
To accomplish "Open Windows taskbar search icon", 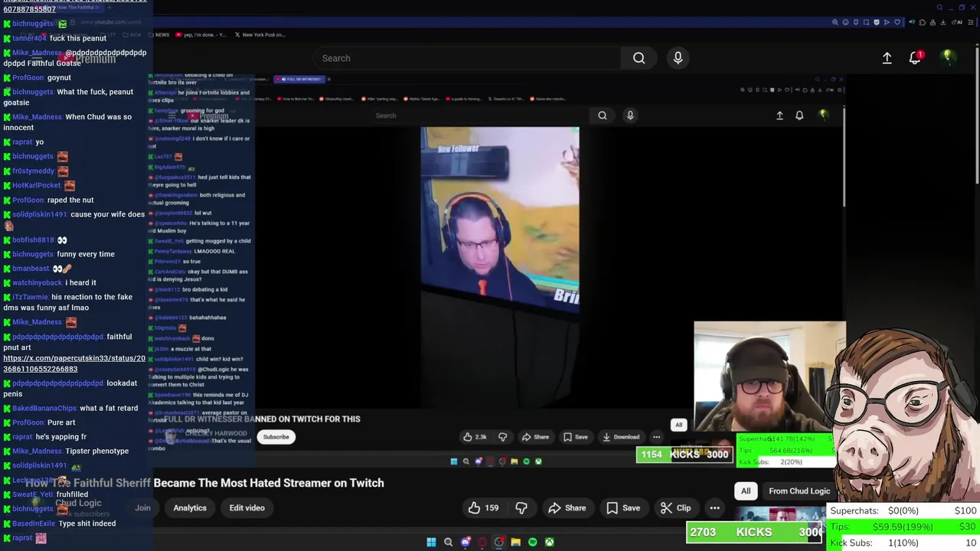I will pos(449,543).
